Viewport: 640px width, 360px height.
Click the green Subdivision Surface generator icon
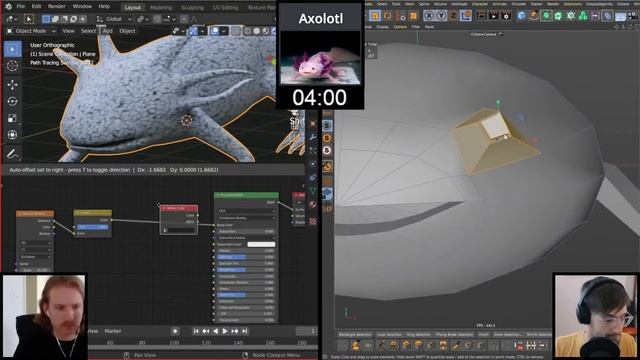(x=546, y=16)
